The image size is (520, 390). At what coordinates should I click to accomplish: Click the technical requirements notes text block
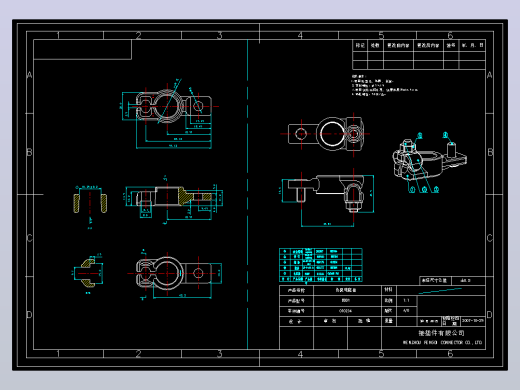[384, 86]
